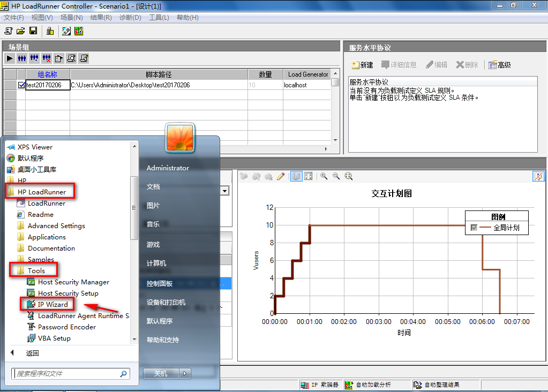
Task: Click the 搜索程序和文件 search box
Action: coord(71,374)
